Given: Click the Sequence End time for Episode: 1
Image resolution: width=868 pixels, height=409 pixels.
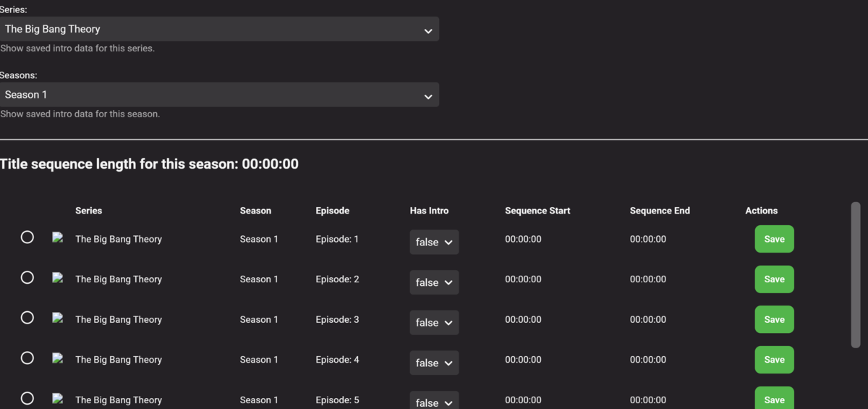Looking at the screenshot, I should click(x=648, y=239).
